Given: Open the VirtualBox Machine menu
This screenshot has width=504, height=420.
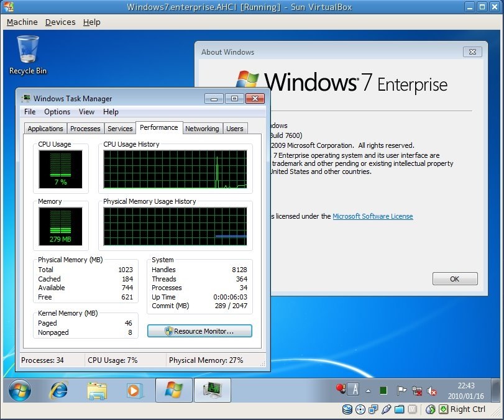Looking at the screenshot, I should point(22,22).
